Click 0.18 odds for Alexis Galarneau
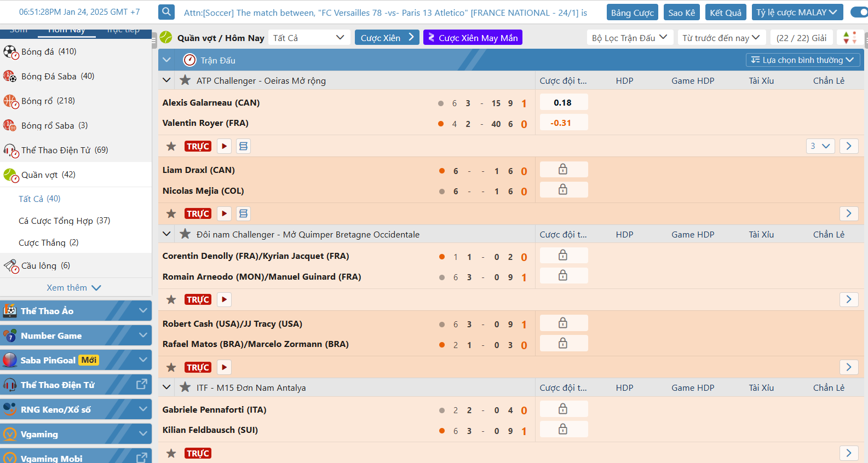Viewport: 868px width, 463px height. 564,102
